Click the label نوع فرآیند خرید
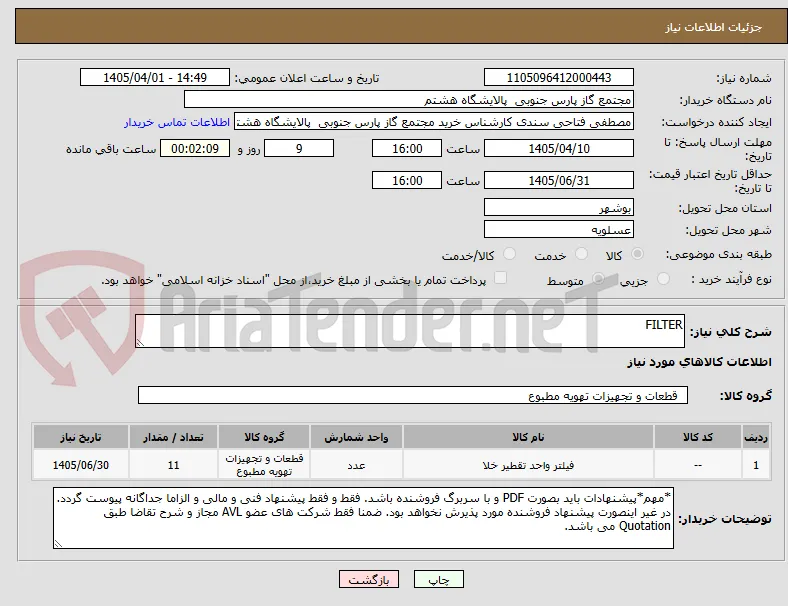Image resolution: width=788 pixels, height=606 pixels. click(x=732, y=279)
